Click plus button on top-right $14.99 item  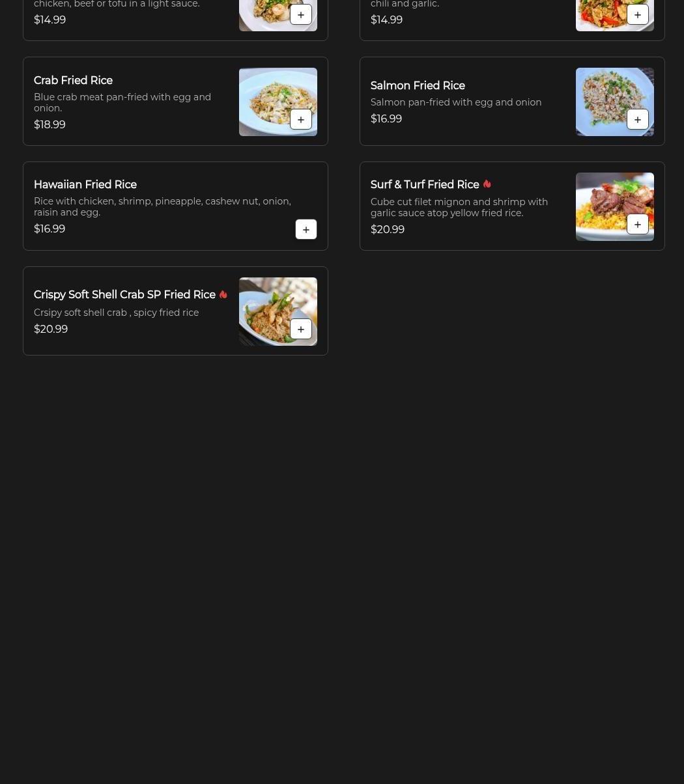pos(638,15)
